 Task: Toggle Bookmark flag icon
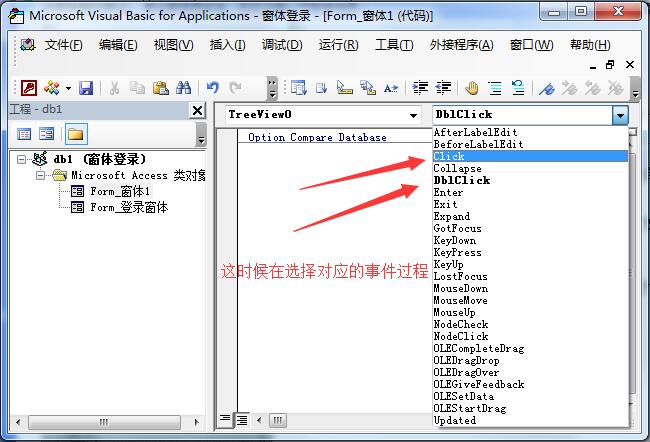pos(547,88)
